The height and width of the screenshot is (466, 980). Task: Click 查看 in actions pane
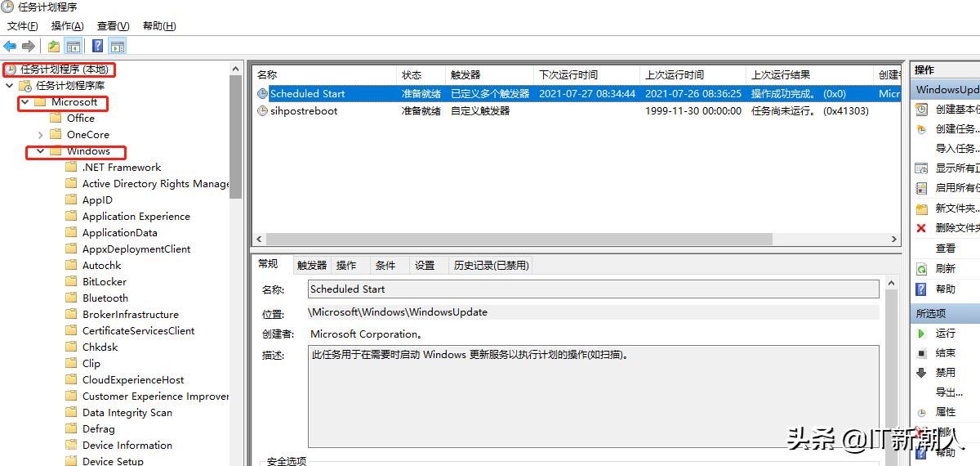click(x=946, y=249)
